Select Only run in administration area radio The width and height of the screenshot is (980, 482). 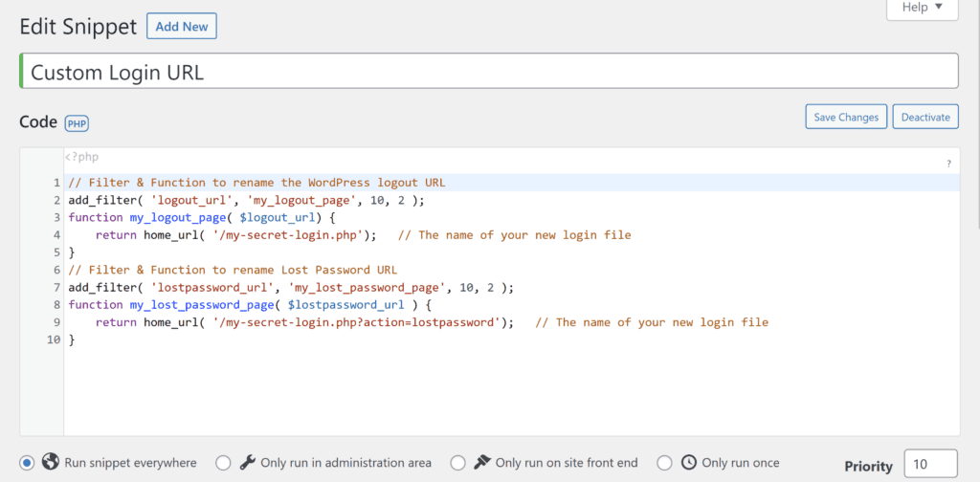point(223,463)
